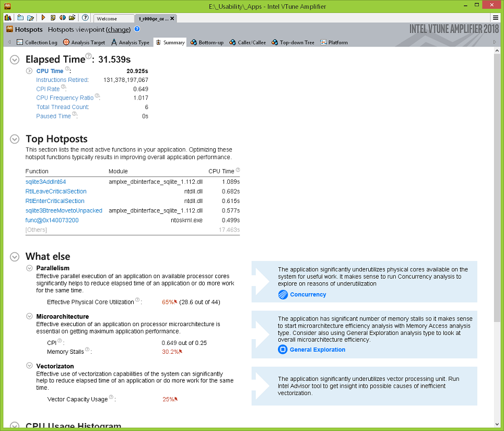The height and width of the screenshot is (431, 504).
Task: Collapse the Elapsed Time section
Action: (x=15, y=60)
